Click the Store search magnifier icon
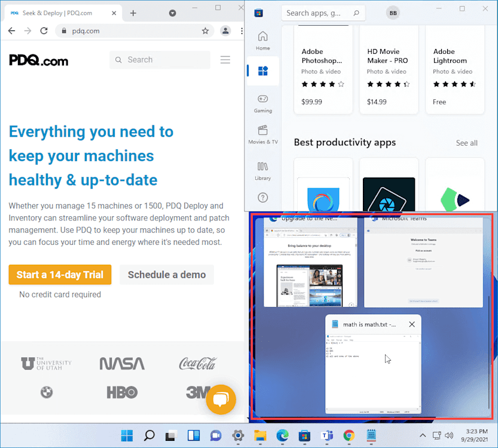 point(356,13)
